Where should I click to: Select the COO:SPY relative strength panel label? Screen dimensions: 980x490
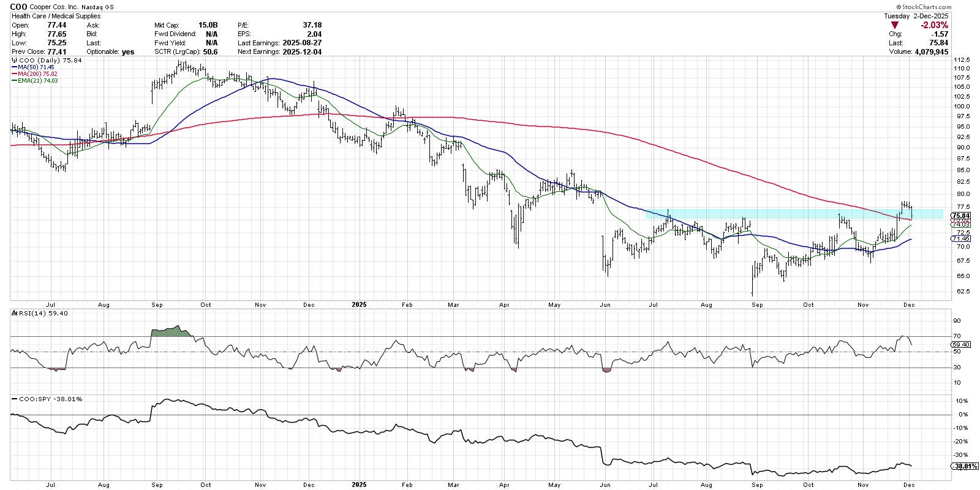pyautogui.click(x=50, y=399)
